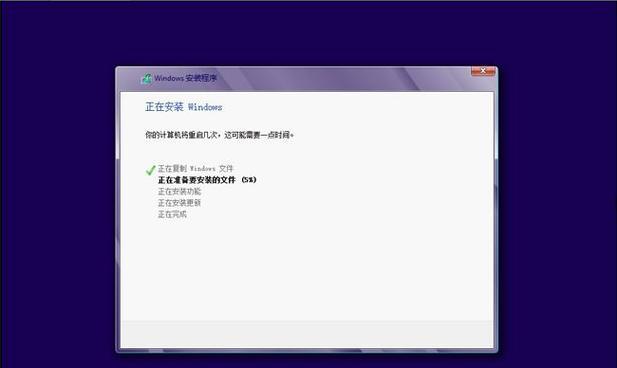Select the step 正在安装功能
This screenshot has height=368, width=617.
coord(179,191)
